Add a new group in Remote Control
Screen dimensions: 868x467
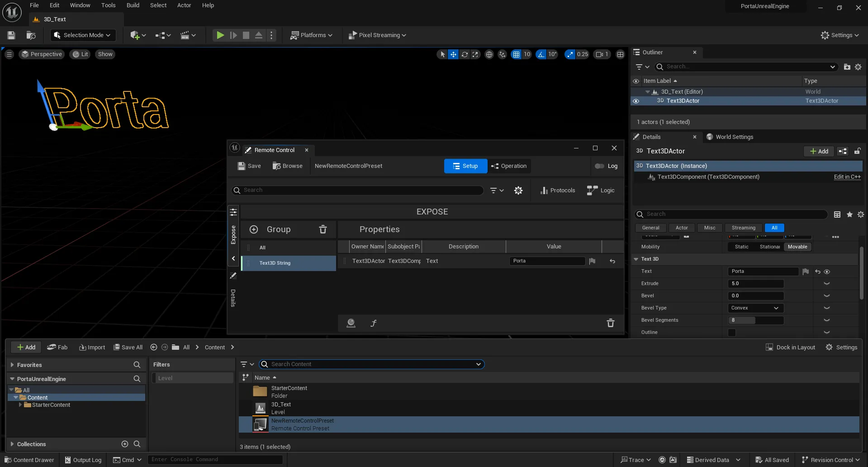pyautogui.click(x=254, y=229)
